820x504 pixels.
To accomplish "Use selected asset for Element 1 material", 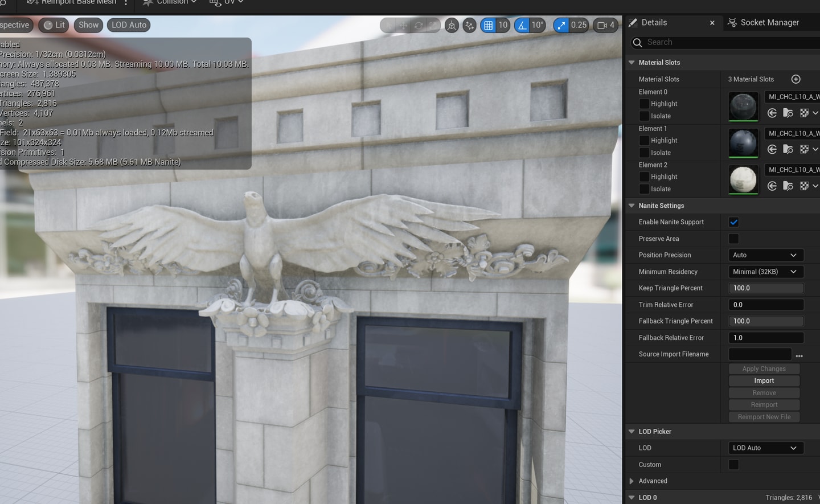I will pos(772,149).
